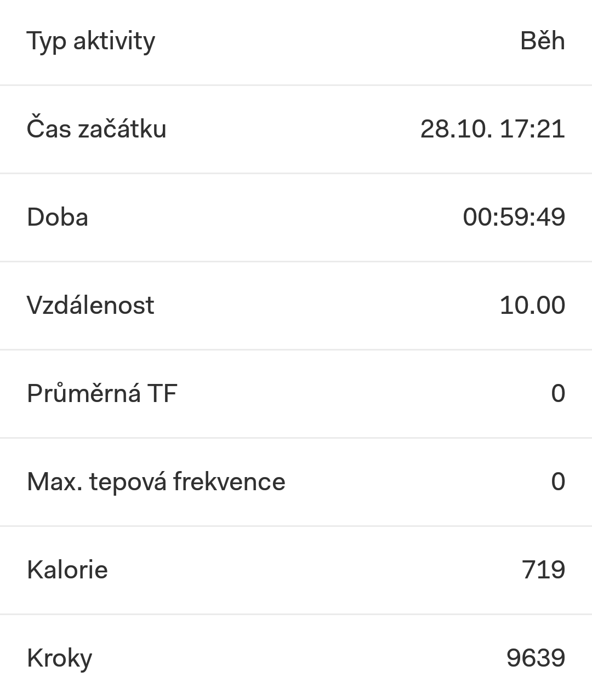Open the Čas začátku row
Image resolution: width=592 pixels, height=700 pixels.
pos(296,129)
